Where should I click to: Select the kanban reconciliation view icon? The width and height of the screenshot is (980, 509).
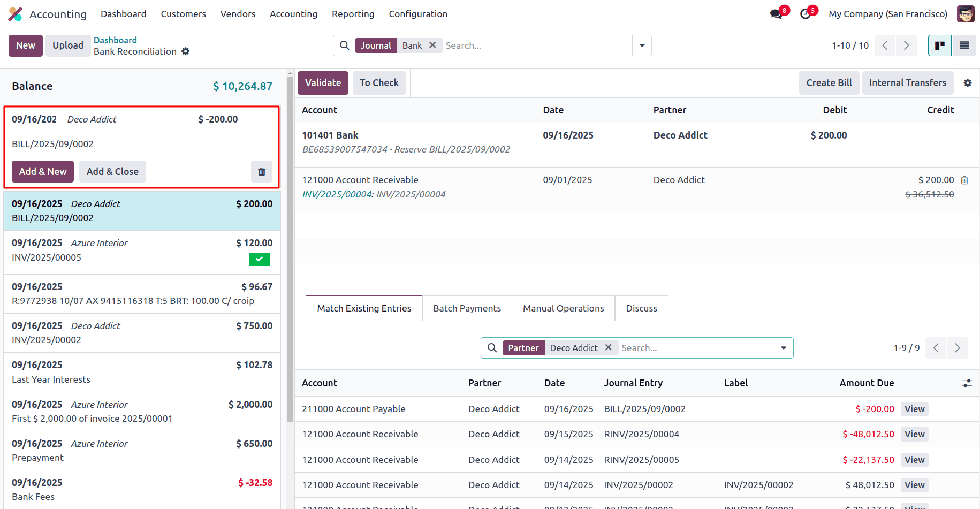point(939,45)
